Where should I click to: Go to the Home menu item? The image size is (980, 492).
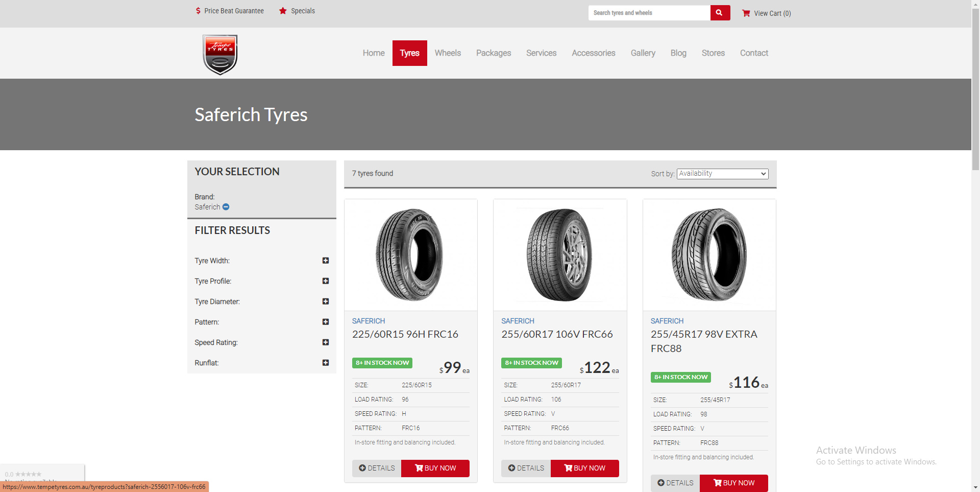coord(374,53)
